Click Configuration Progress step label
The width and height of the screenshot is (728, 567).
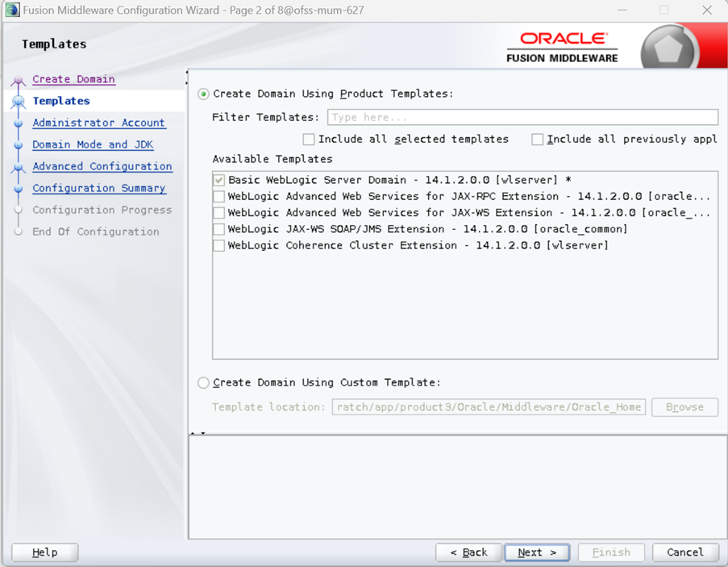102,210
